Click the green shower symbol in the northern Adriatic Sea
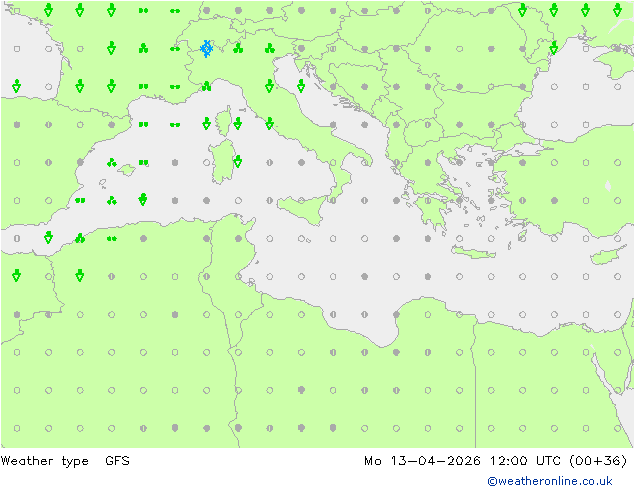 coord(301,86)
